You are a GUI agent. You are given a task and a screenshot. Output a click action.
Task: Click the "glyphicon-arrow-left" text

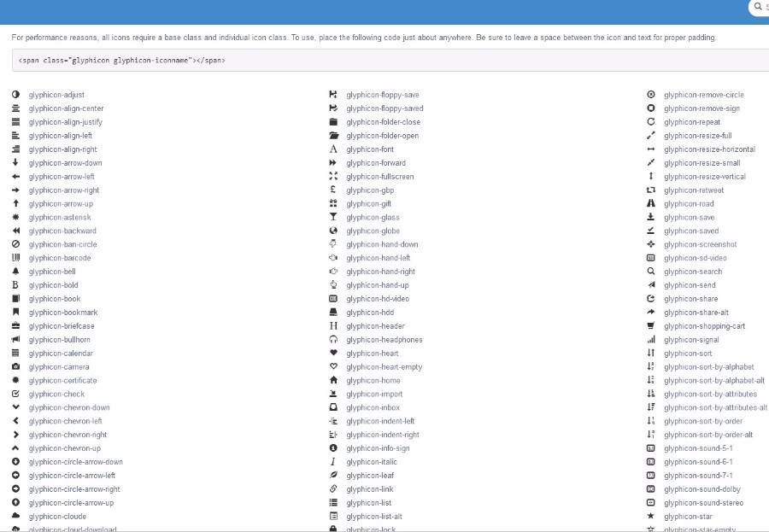coord(62,177)
